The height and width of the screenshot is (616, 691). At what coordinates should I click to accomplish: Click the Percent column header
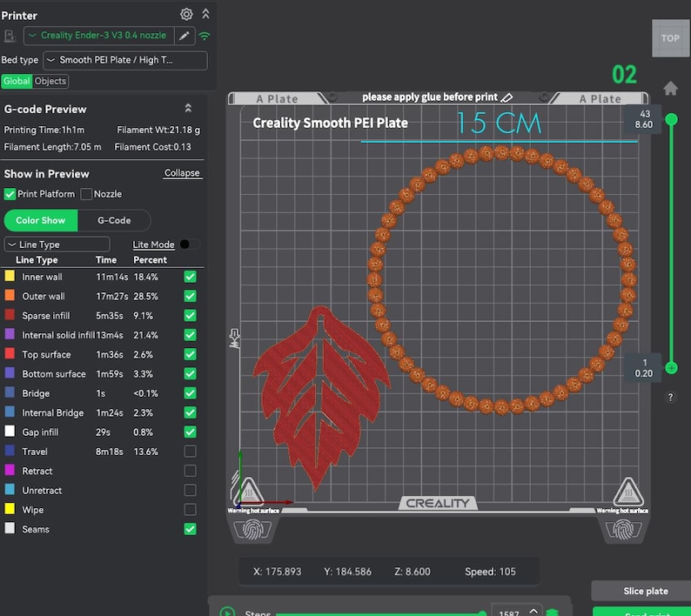150,260
